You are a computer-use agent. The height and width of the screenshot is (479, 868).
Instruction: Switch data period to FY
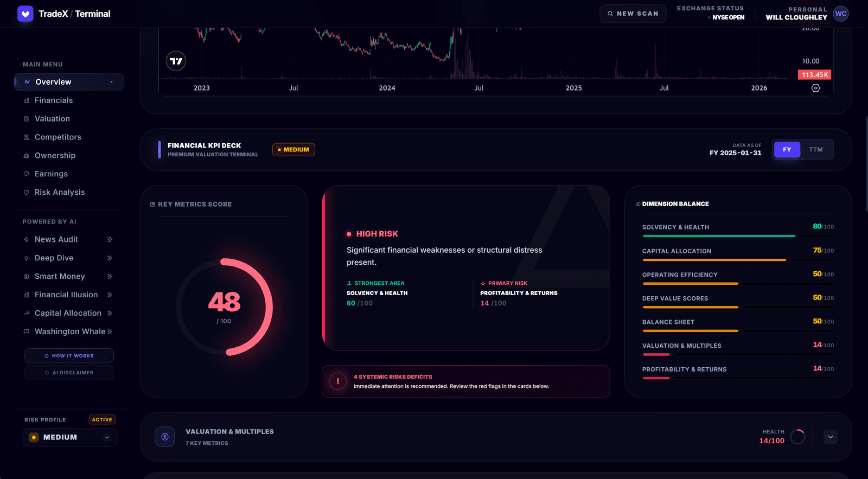[787, 150]
